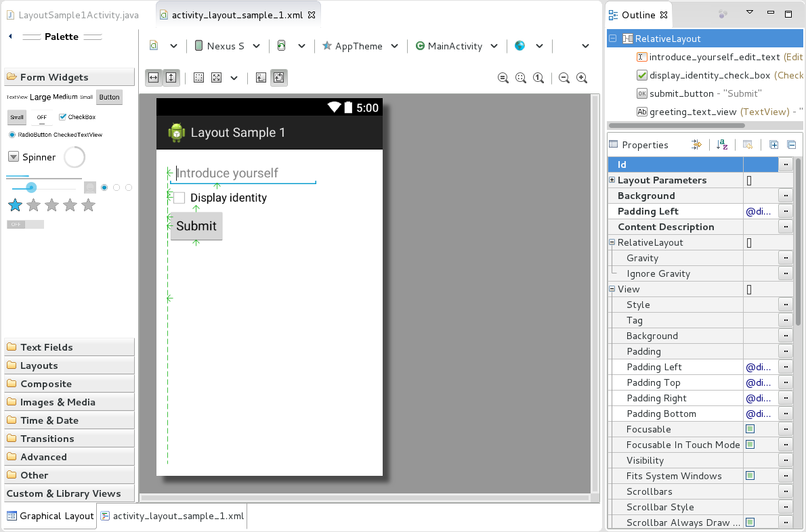Collapse RelativeLayout node in Outline
This screenshot has height=532, width=806.
coord(613,39)
